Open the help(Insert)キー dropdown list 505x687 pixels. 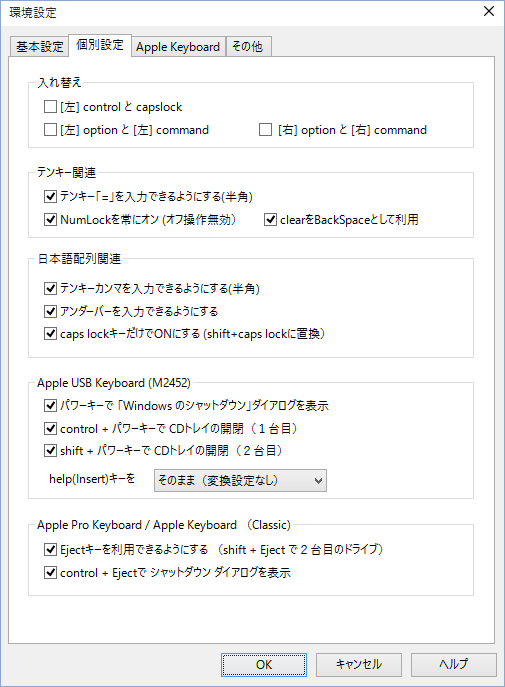point(240,481)
